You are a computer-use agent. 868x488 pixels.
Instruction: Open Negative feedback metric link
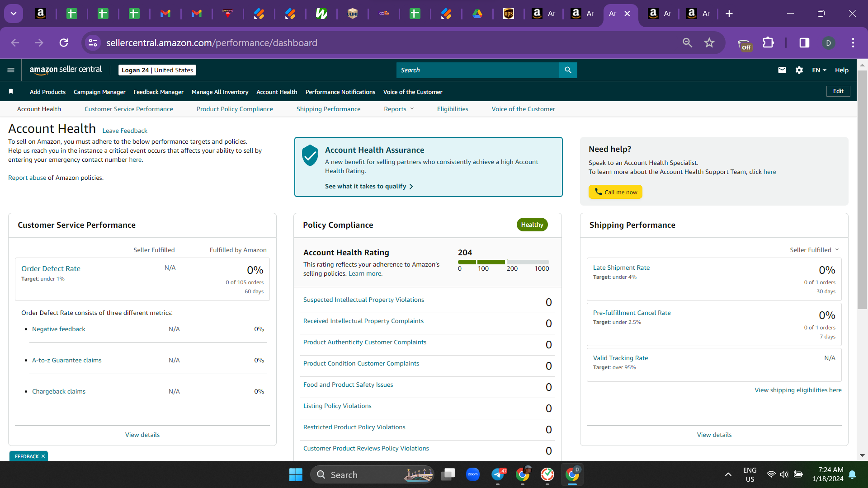pos(58,329)
